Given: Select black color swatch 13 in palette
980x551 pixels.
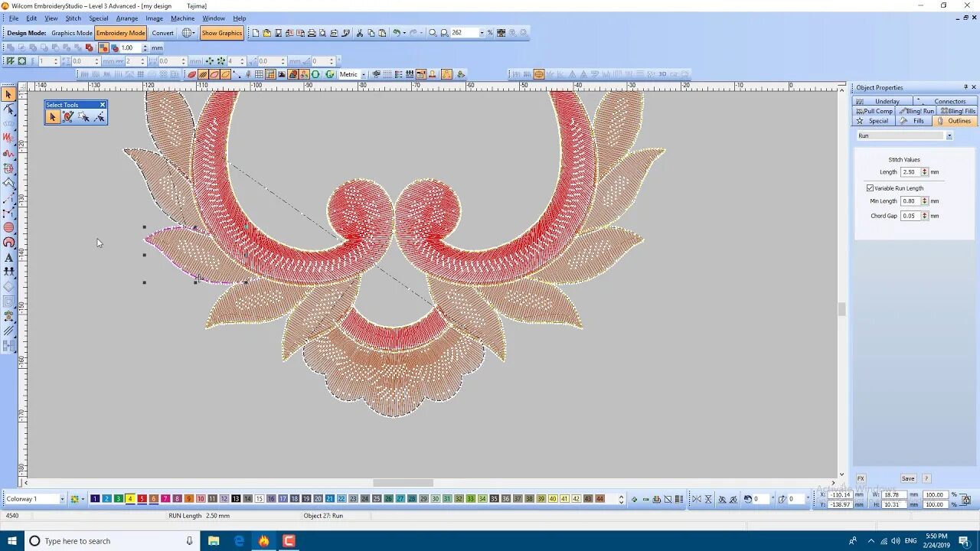Looking at the screenshot, I should tap(236, 499).
